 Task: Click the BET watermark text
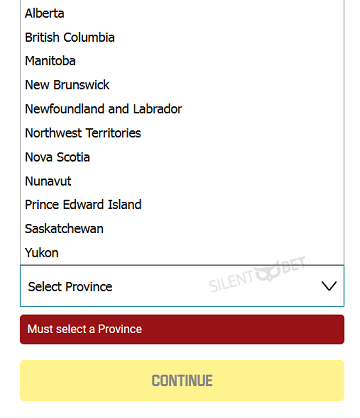[x=293, y=265]
